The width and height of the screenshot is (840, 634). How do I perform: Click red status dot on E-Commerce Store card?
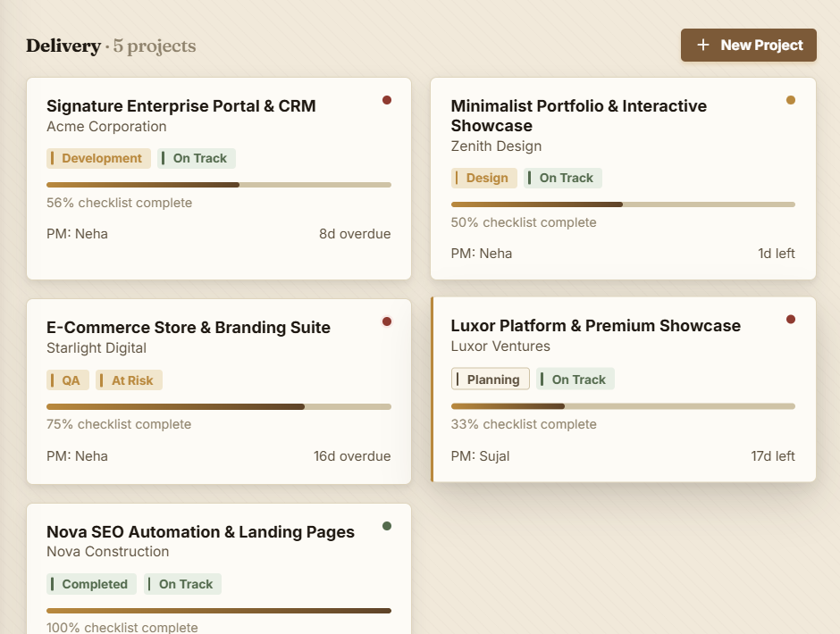[387, 321]
